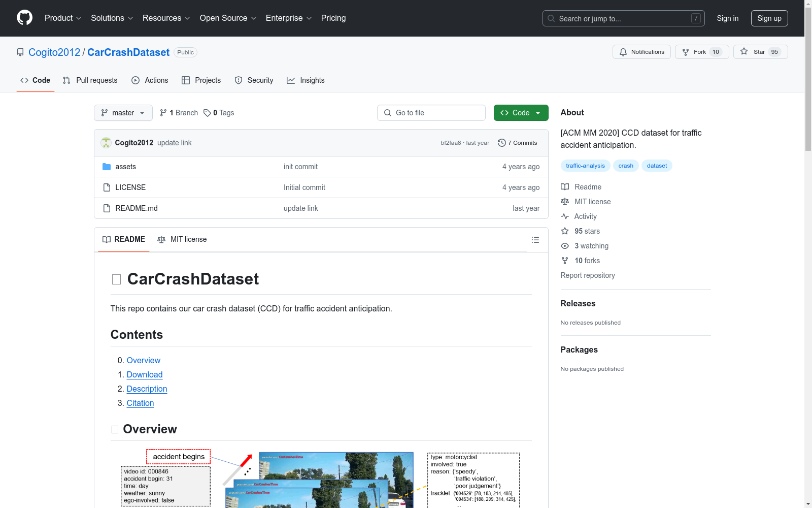
Task: Fork the repository
Action: [702, 52]
